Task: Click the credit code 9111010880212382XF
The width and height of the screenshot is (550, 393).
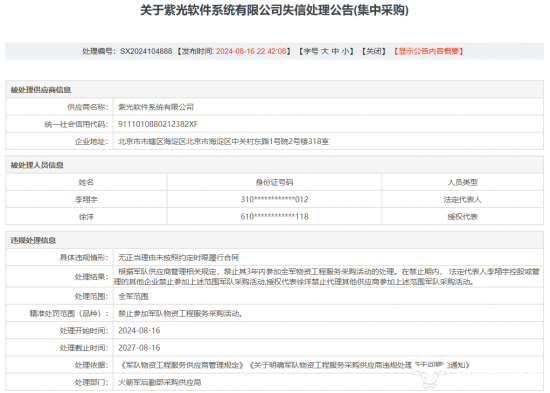Action: [x=158, y=124]
